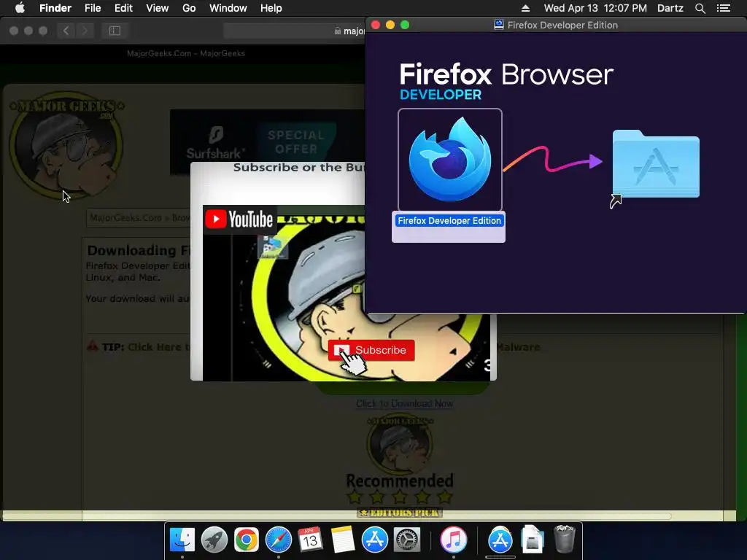The height and width of the screenshot is (560, 747).
Task: Click the Click to Download Now link
Action: 404,403
